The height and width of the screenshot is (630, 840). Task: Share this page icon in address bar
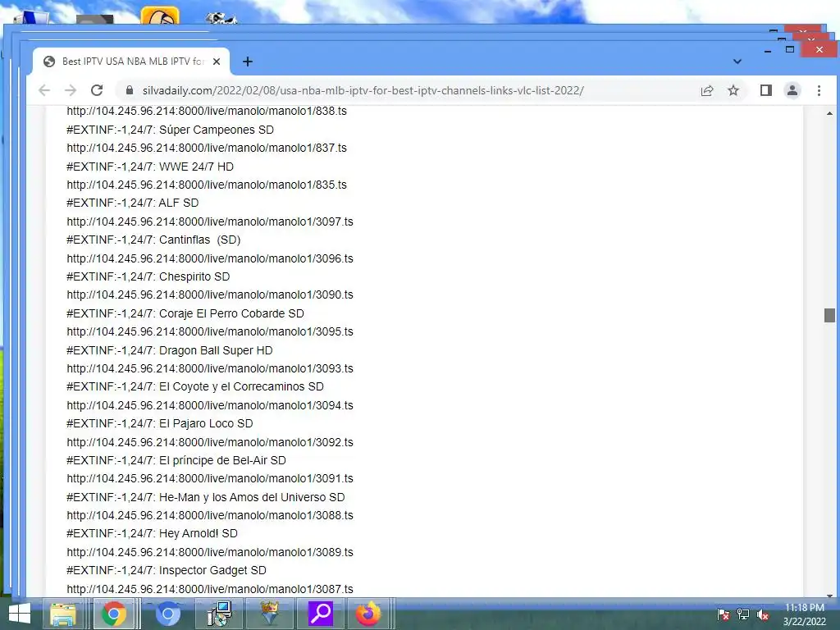[x=707, y=90]
